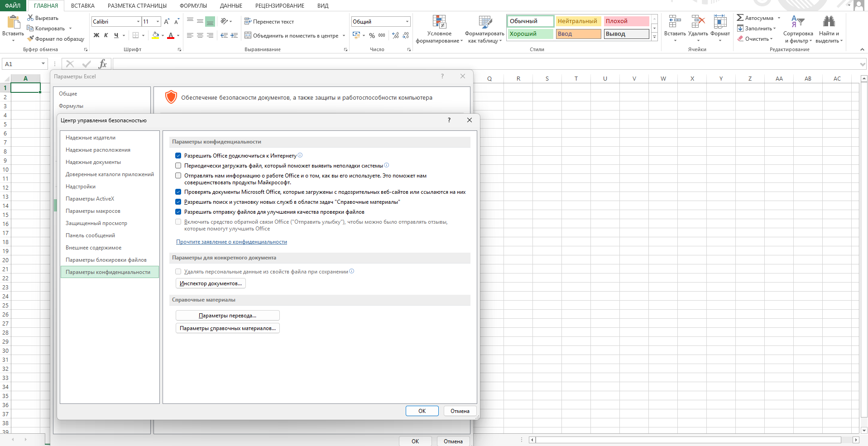The image size is (868, 446).
Task: Click the fill color bucket icon
Action: (156, 35)
